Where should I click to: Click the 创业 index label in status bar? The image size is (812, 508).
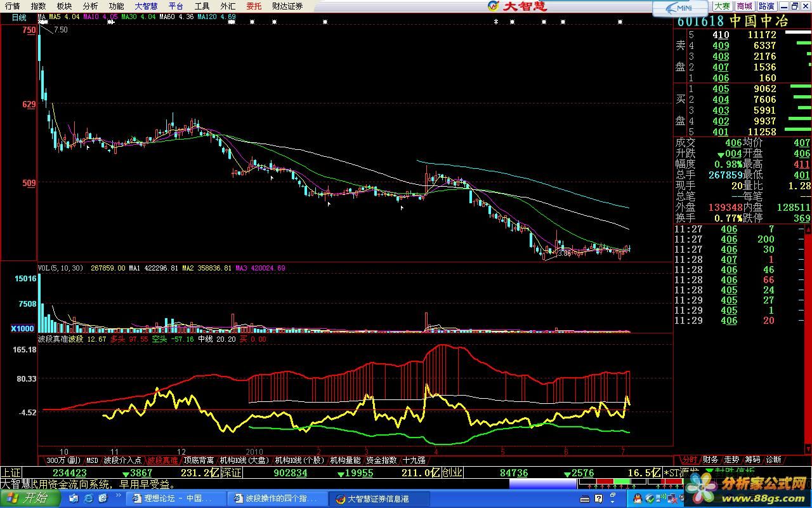(452, 472)
